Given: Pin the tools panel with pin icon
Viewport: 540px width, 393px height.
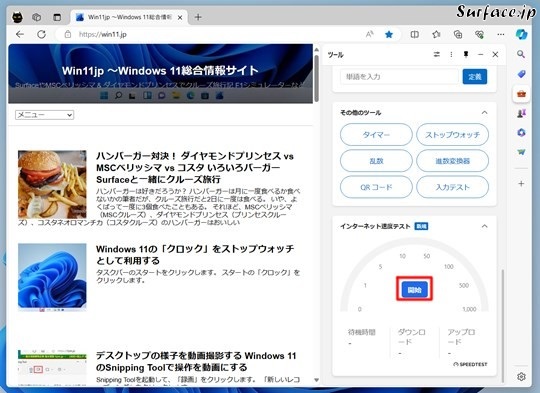Looking at the screenshot, I should (x=466, y=54).
